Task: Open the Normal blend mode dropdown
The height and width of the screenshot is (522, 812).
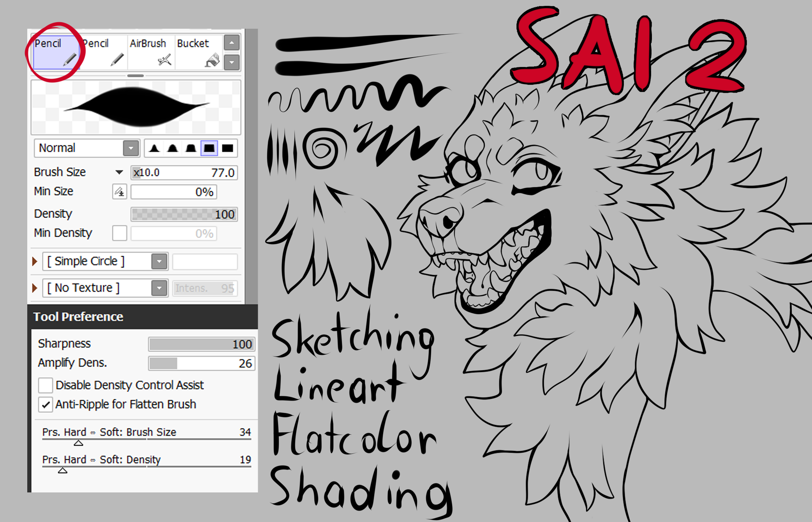Action: tap(131, 148)
